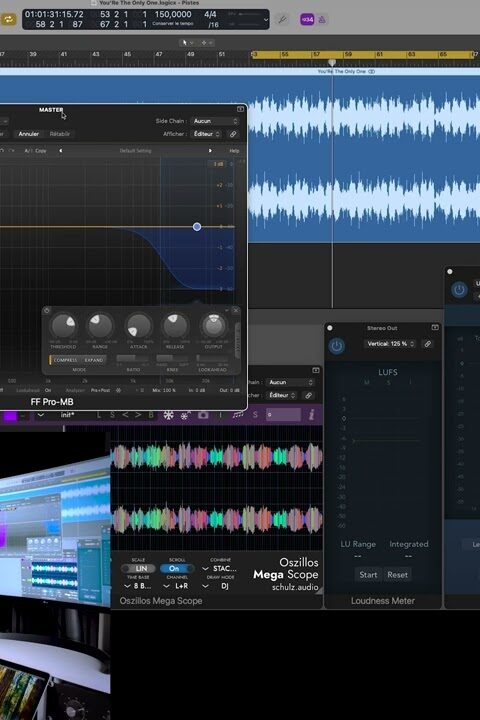Screen dimensions: 480x720
Task: Click the yellow cycle range in the ruler
Action: click(x=362, y=55)
